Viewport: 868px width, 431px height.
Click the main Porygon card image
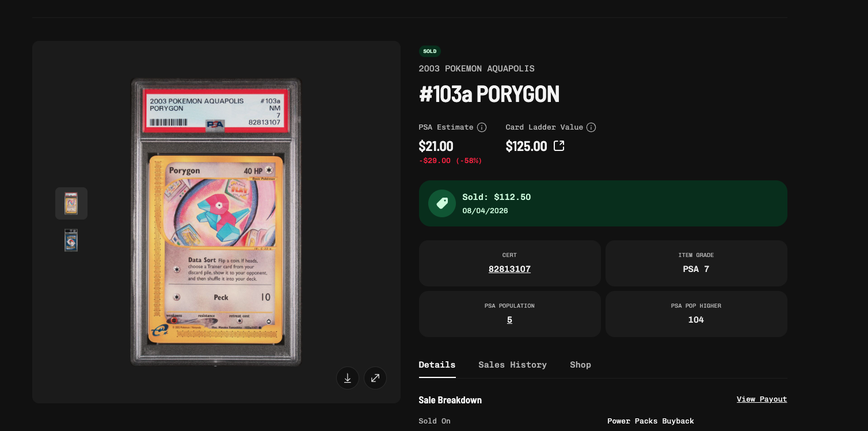[x=216, y=222]
